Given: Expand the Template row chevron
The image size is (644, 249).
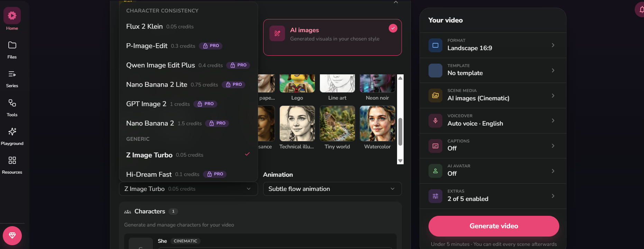Looking at the screenshot, I should click(553, 71).
